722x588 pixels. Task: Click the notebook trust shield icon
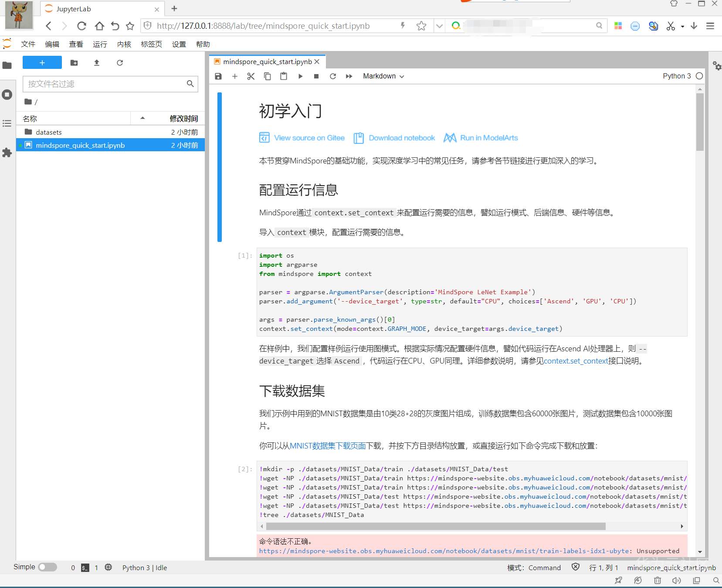click(576, 567)
